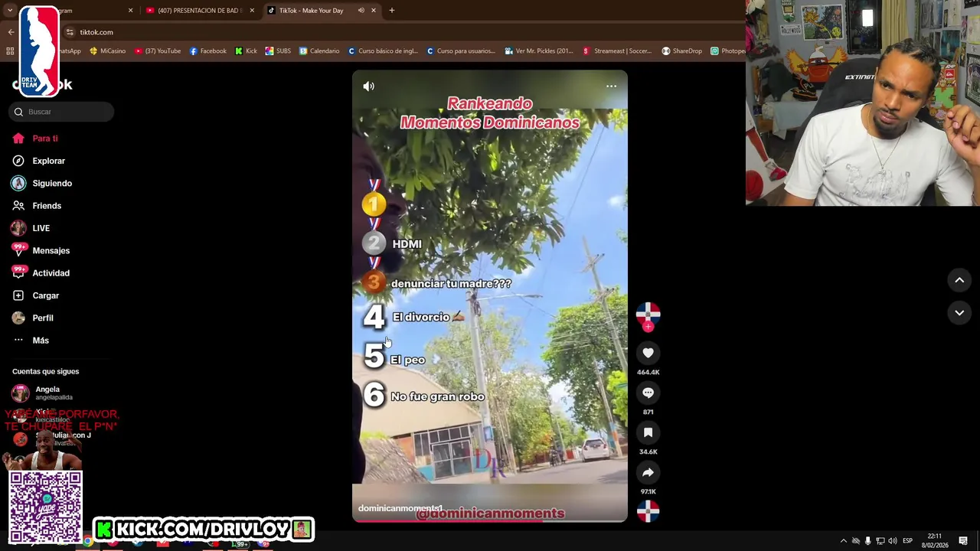
Task: Follow the creator with the red plus badge
Action: tap(648, 327)
